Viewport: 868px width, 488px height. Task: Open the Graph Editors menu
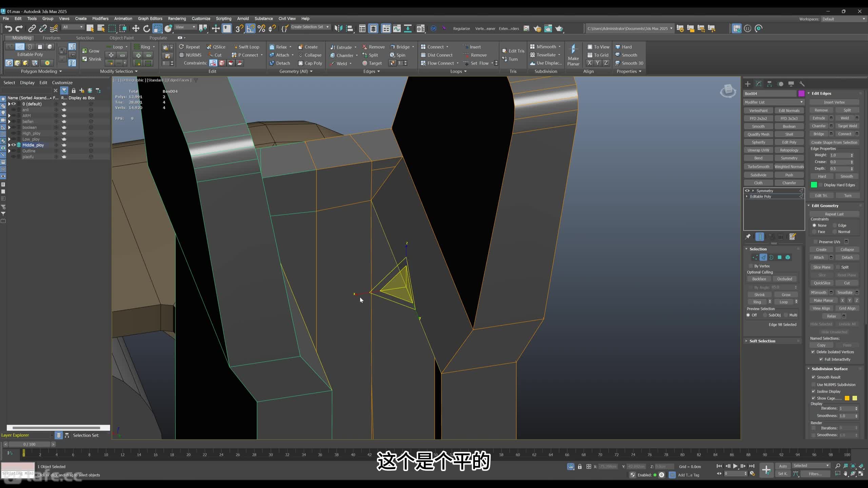[x=150, y=19]
